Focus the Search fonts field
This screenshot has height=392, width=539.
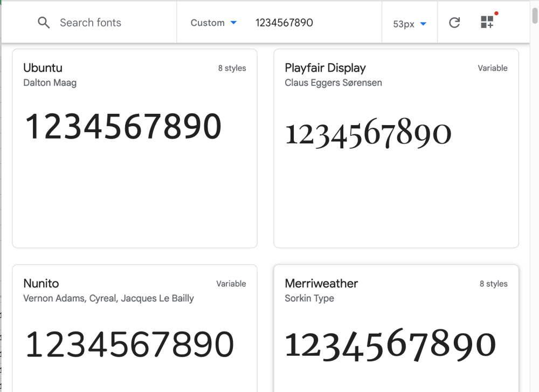(x=91, y=23)
